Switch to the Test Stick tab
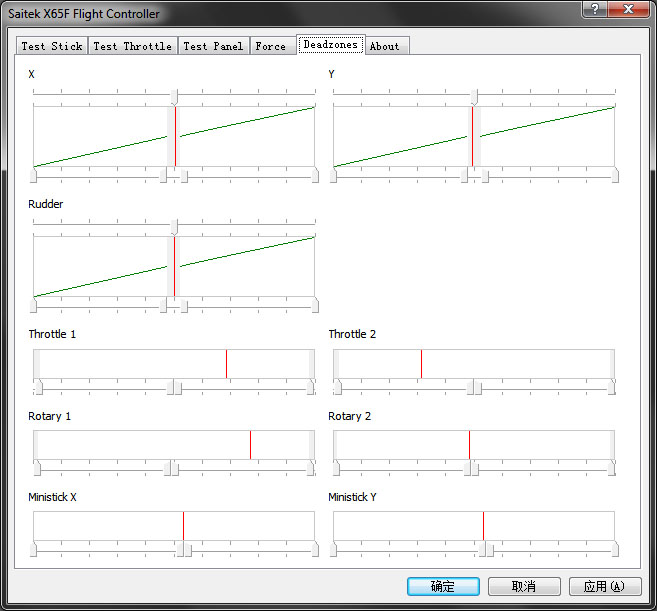The width and height of the screenshot is (657, 611). [52, 46]
